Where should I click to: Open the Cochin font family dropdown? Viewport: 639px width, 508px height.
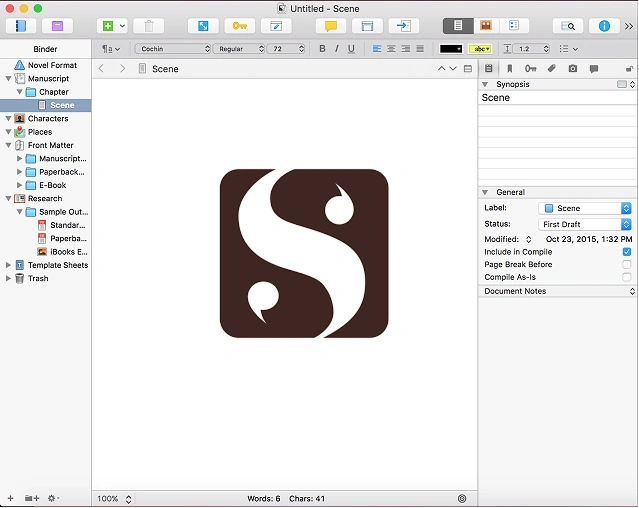[x=173, y=49]
